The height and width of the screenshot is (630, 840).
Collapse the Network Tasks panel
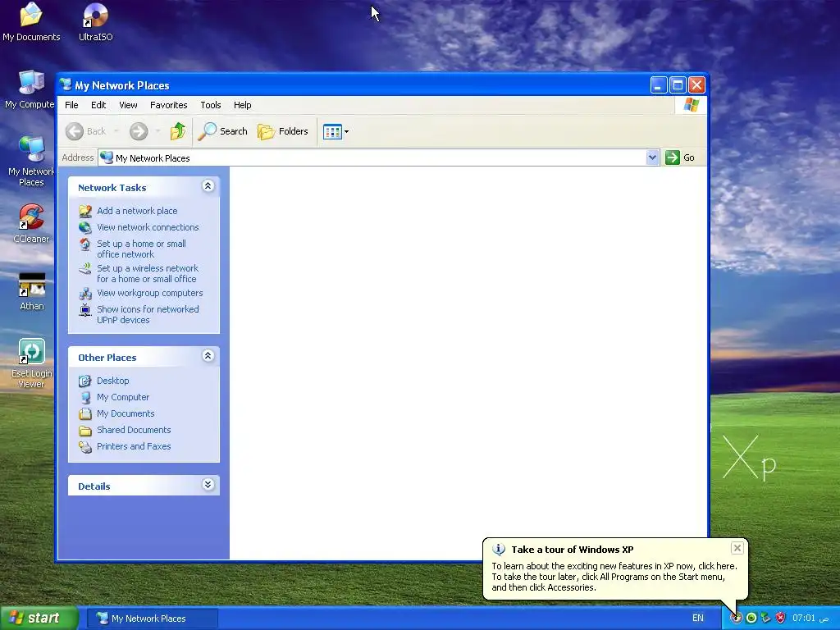(208, 186)
